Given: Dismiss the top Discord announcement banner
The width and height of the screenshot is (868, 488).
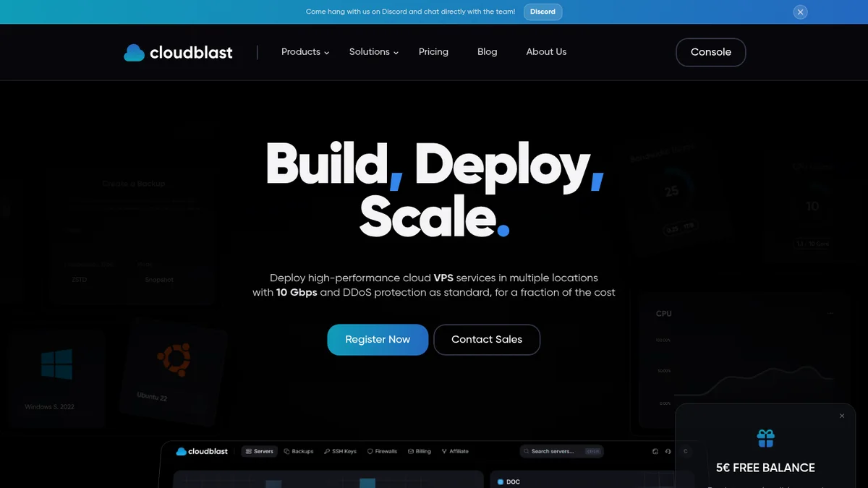Looking at the screenshot, I should click(x=800, y=12).
